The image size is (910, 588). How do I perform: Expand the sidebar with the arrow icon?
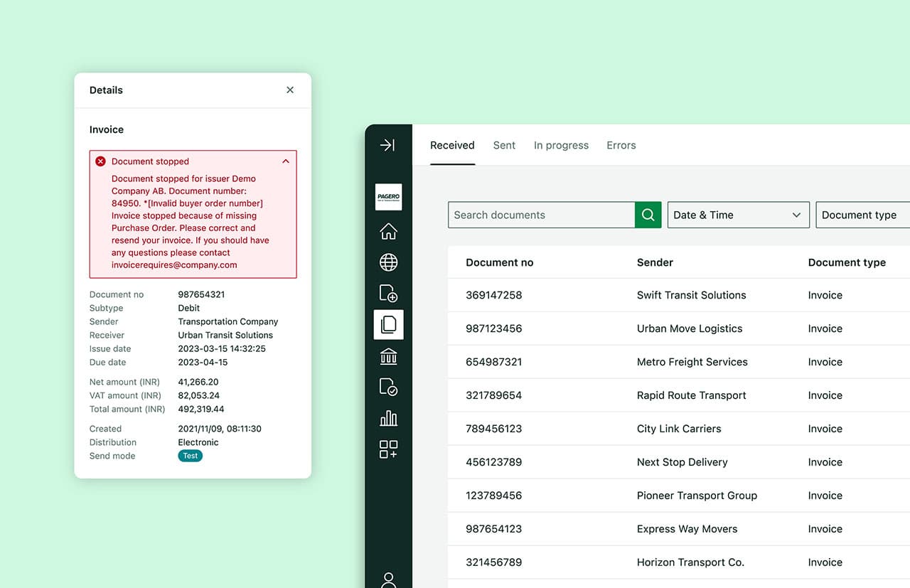[x=387, y=145]
